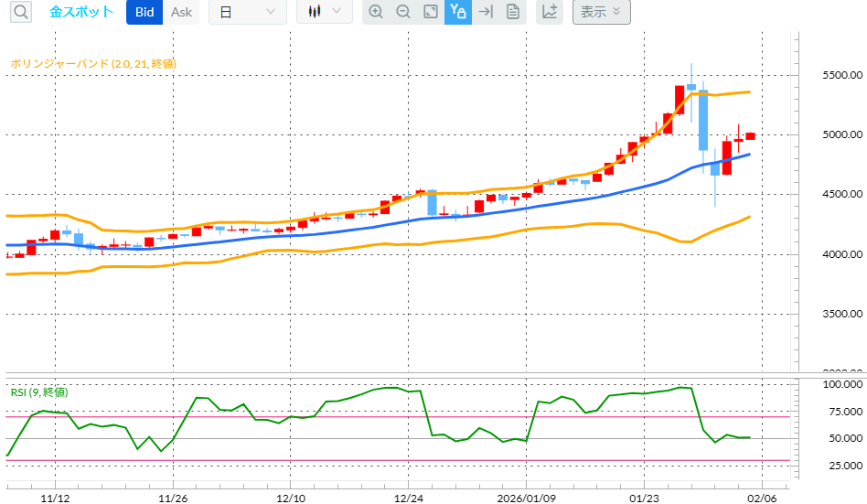Click the 50.000 RSI axis label
The height and width of the screenshot is (504, 867).
[x=845, y=438]
